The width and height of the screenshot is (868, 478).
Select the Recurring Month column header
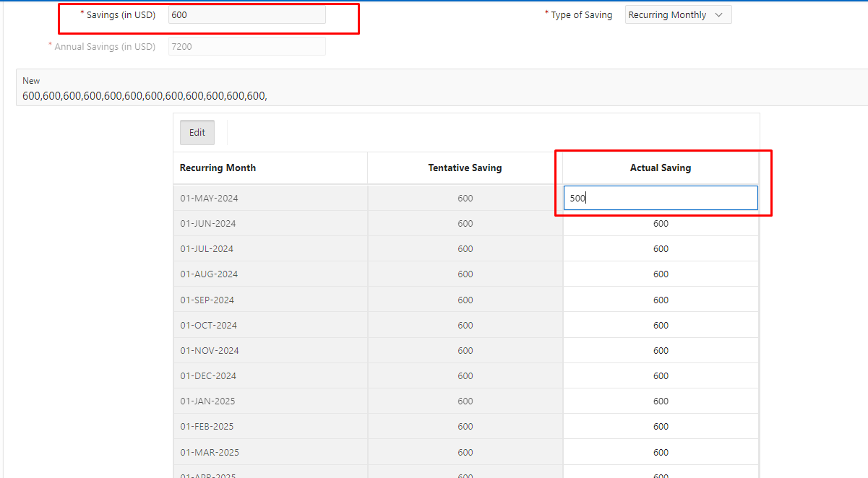[x=218, y=168]
